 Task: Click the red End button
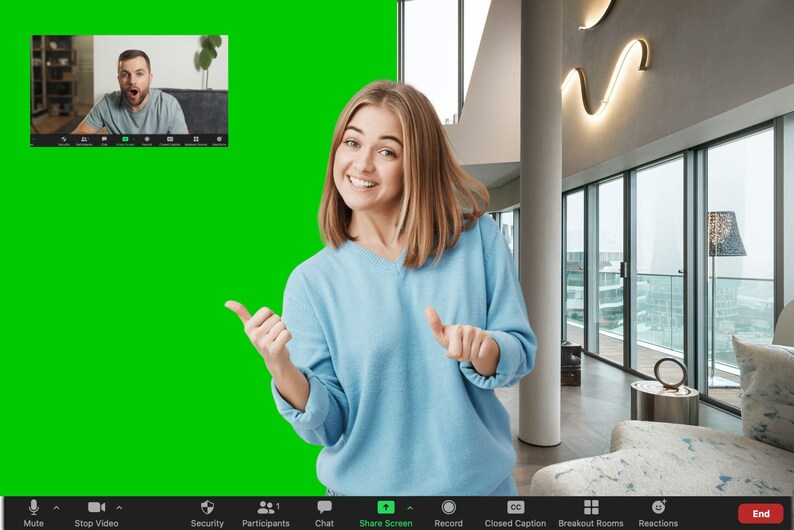tap(761, 513)
